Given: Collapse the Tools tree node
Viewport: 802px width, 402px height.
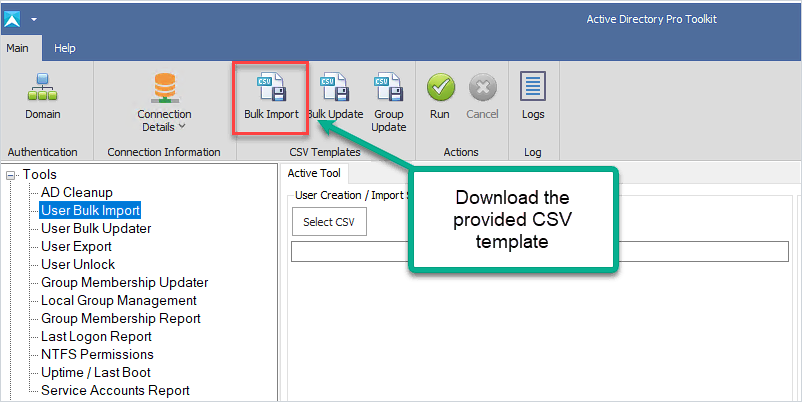Looking at the screenshot, I should tap(10, 175).
